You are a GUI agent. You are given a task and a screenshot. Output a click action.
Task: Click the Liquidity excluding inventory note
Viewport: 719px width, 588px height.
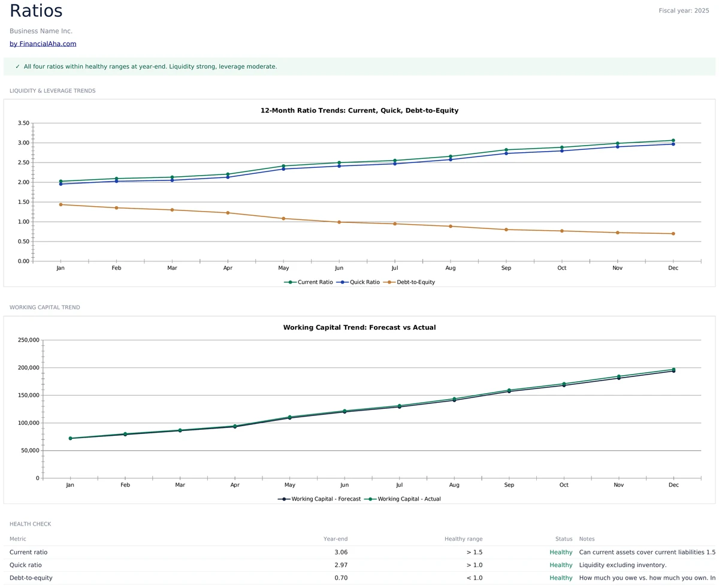pyautogui.click(x=623, y=565)
